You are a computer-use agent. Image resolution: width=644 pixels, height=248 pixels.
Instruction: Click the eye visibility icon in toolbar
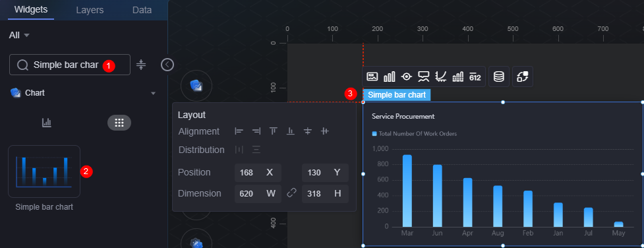[x=407, y=77]
